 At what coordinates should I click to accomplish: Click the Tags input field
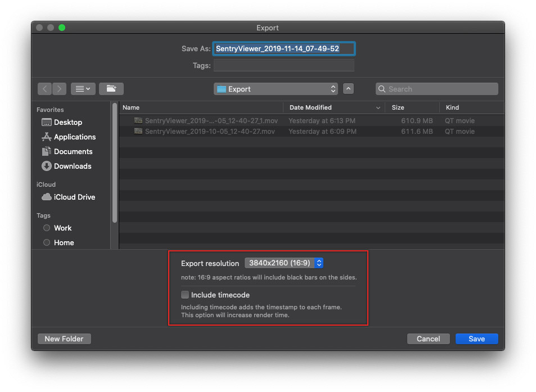coord(283,65)
